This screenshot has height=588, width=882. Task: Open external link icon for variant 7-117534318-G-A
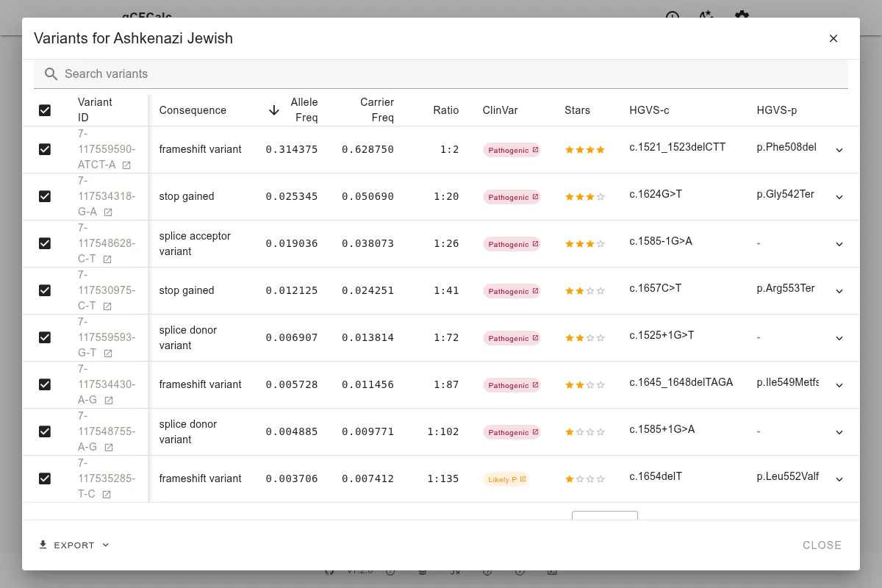coord(108,212)
